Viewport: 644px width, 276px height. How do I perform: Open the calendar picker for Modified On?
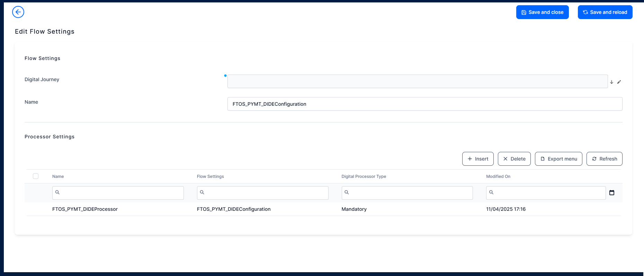(612, 193)
